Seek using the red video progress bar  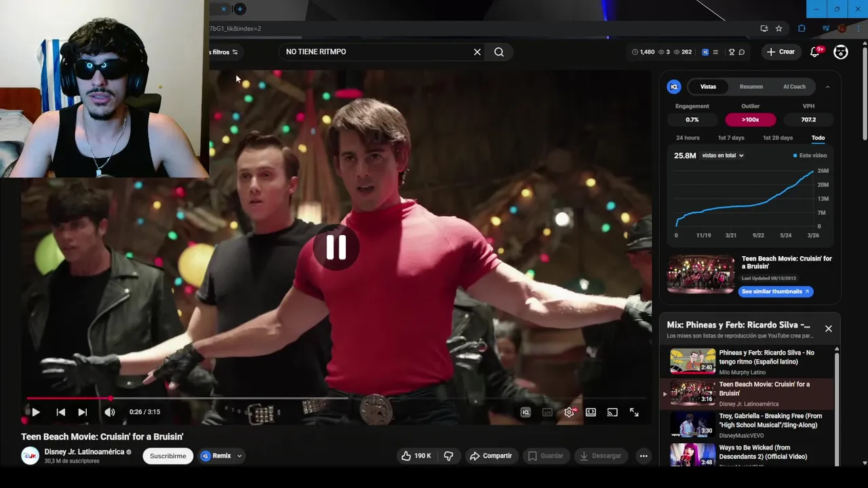pos(336,399)
